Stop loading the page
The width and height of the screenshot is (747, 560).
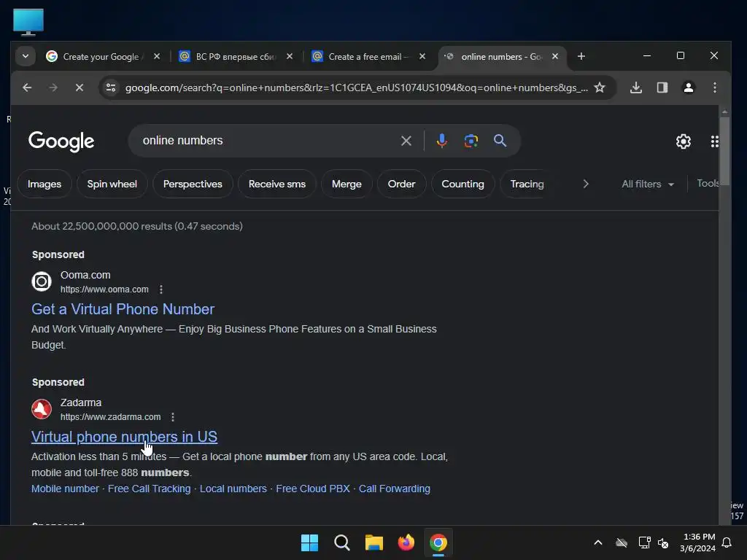80,87
